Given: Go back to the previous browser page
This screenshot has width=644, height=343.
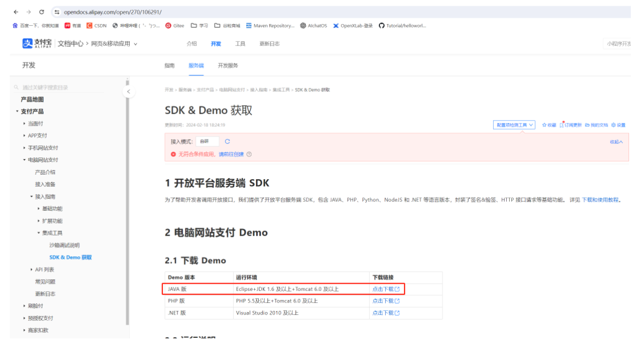Looking at the screenshot, I should pyautogui.click(x=16, y=12).
